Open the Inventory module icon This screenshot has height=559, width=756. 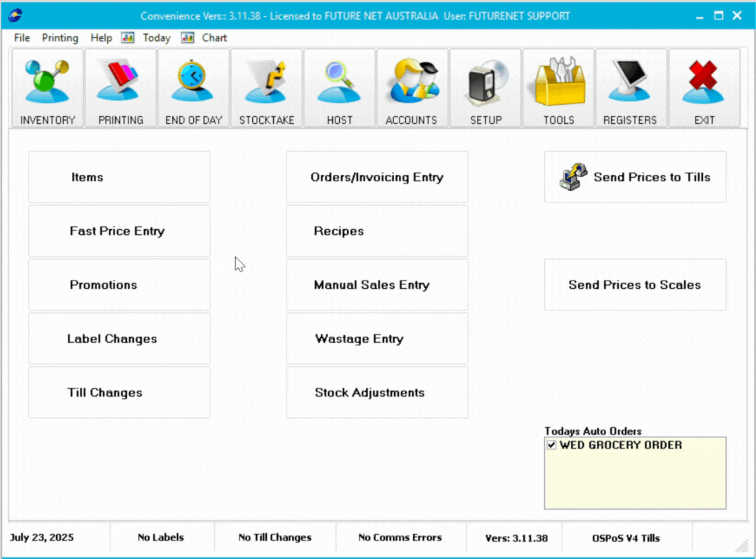pyautogui.click(x=47, y=88)
